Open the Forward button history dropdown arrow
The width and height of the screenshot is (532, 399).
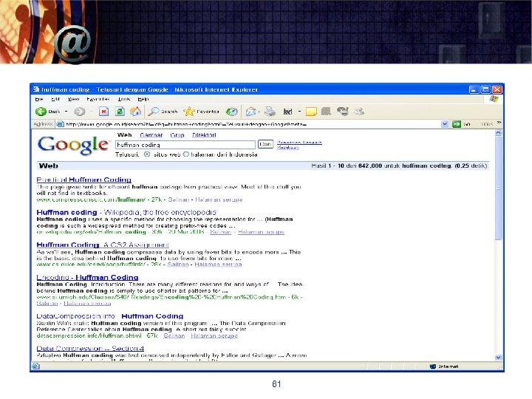click(92, 112)
